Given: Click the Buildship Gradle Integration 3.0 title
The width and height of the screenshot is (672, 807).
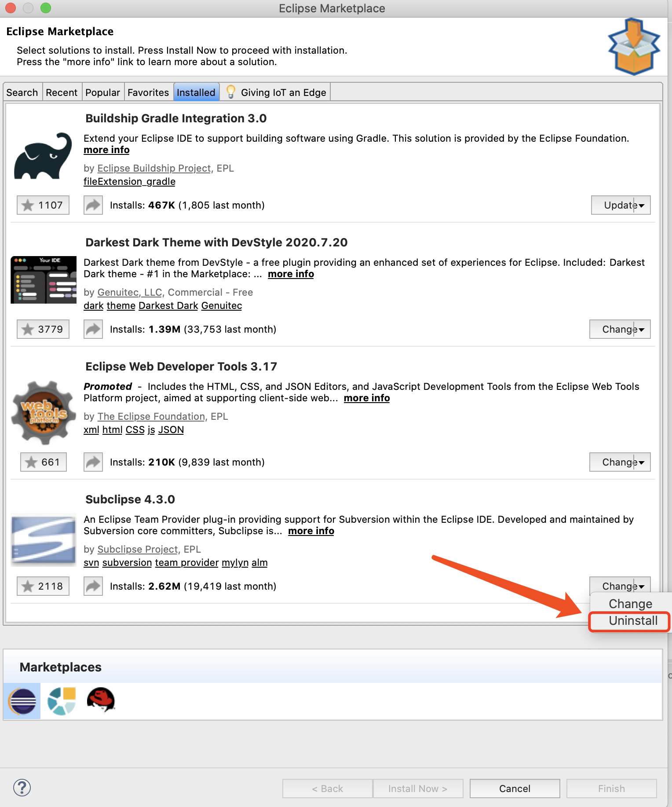Looking at the screenshot, I should click(x=176, y=118).
